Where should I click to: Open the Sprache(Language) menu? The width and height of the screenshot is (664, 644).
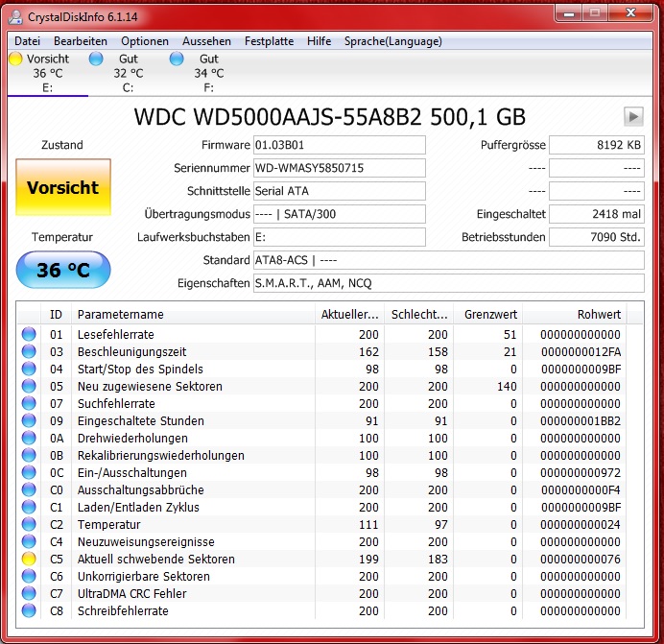click(393, 41)
